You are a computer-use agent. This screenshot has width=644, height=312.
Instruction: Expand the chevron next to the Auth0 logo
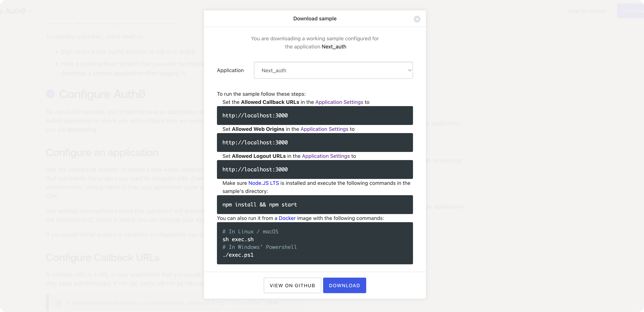[x=30, y=11]
